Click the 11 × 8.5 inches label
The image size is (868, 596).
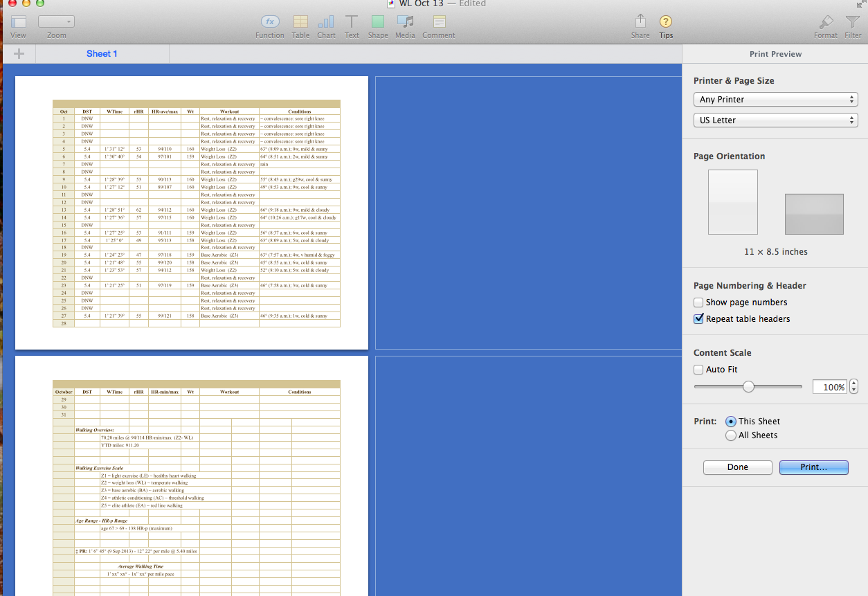pos(775,252)
